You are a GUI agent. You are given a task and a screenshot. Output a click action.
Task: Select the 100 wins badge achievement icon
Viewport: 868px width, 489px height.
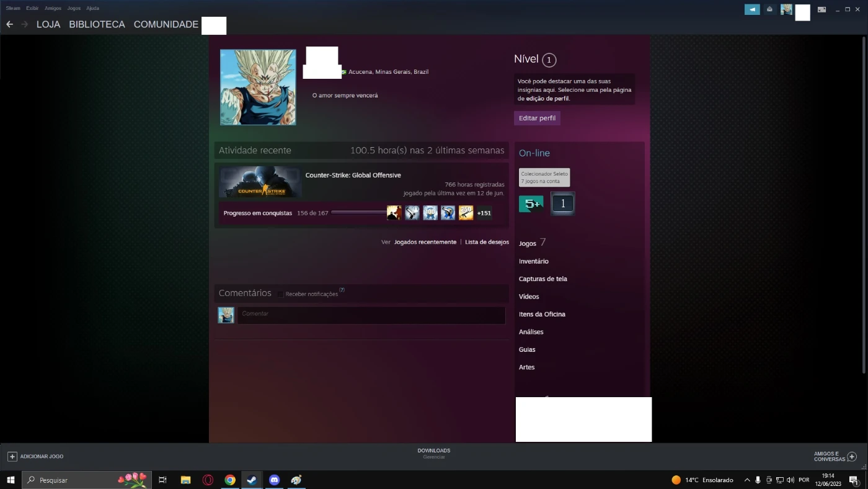[430, 213]
